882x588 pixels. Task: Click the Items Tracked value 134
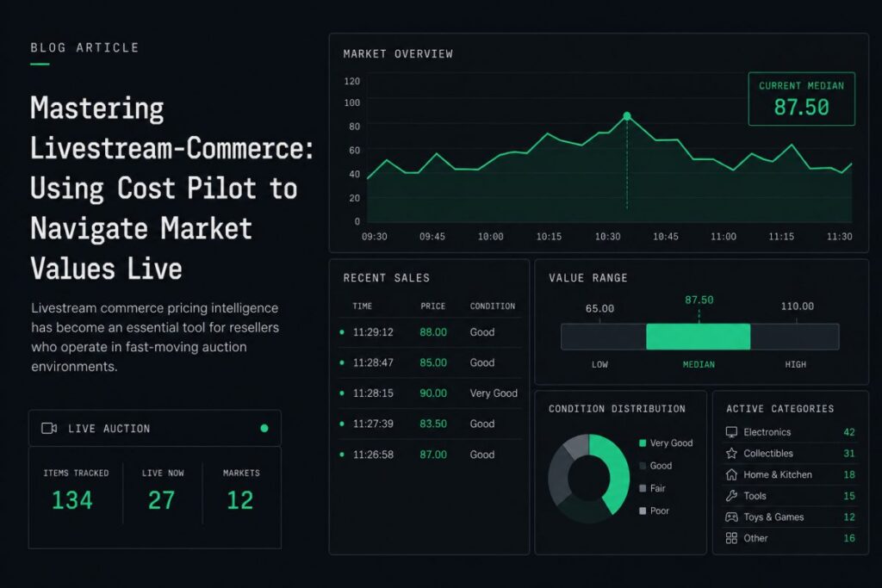72,499
